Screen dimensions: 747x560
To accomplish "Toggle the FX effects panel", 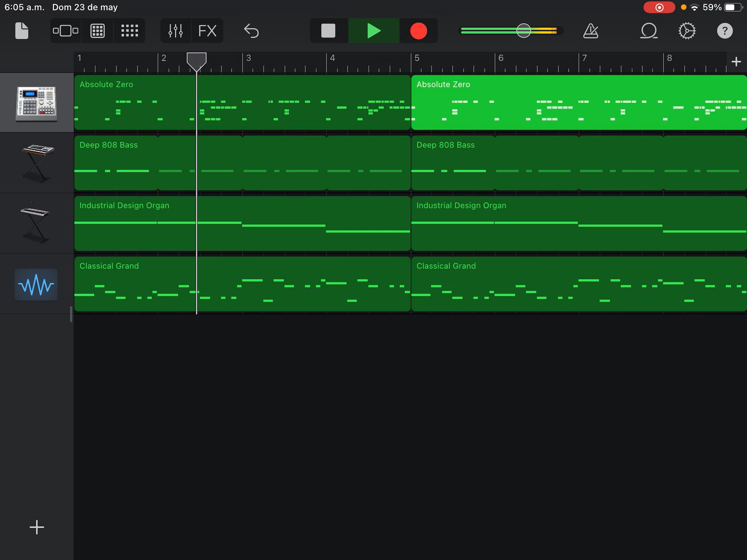I will [x=207, y=31].
